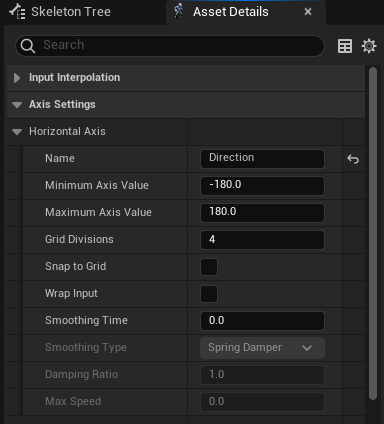Click the Direction name field
The image size is (384, 424).
[x=262, y=159]
